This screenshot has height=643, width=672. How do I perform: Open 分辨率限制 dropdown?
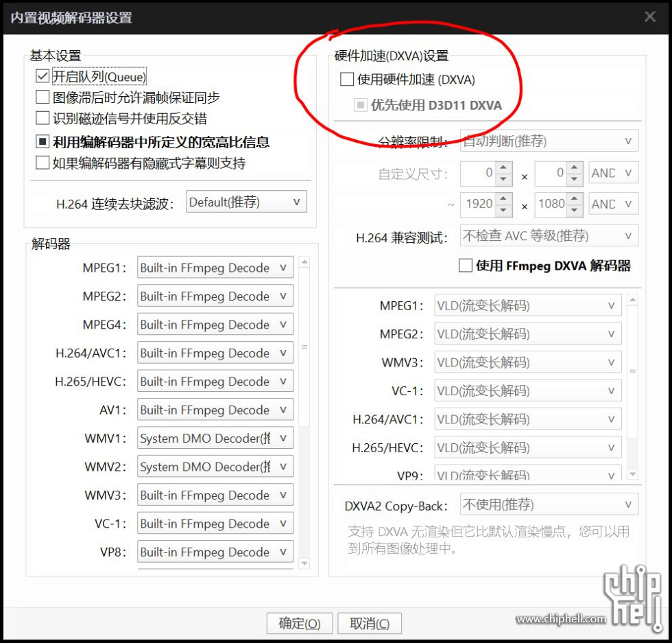(x=549, y=141)
